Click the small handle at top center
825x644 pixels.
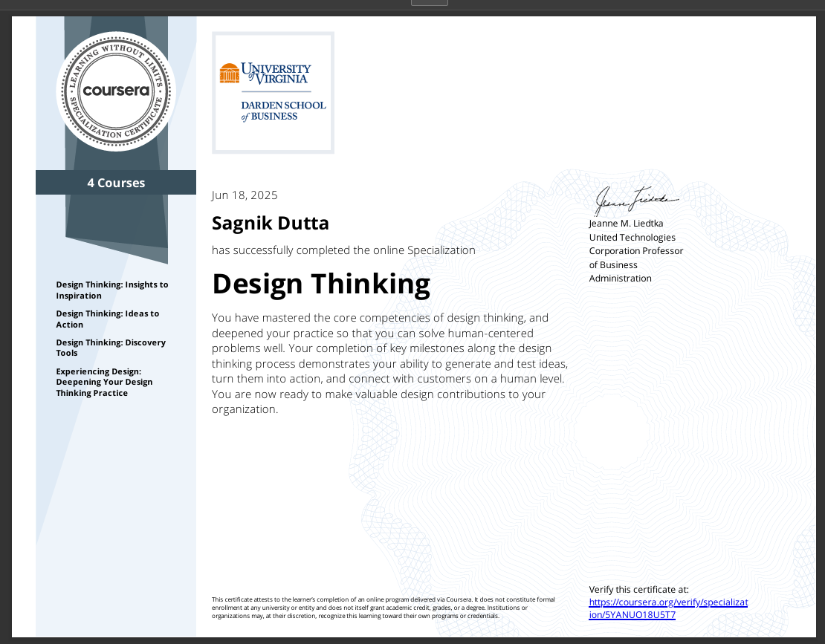click(429, 2)
